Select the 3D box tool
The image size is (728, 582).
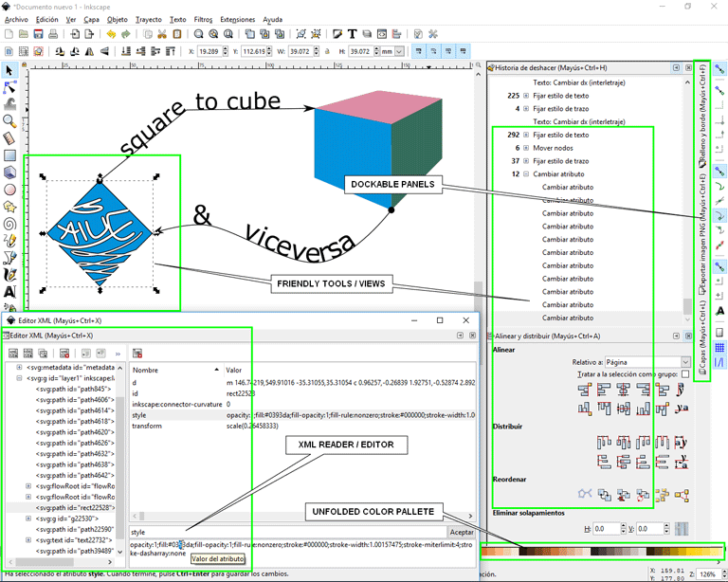click(9, 173)
